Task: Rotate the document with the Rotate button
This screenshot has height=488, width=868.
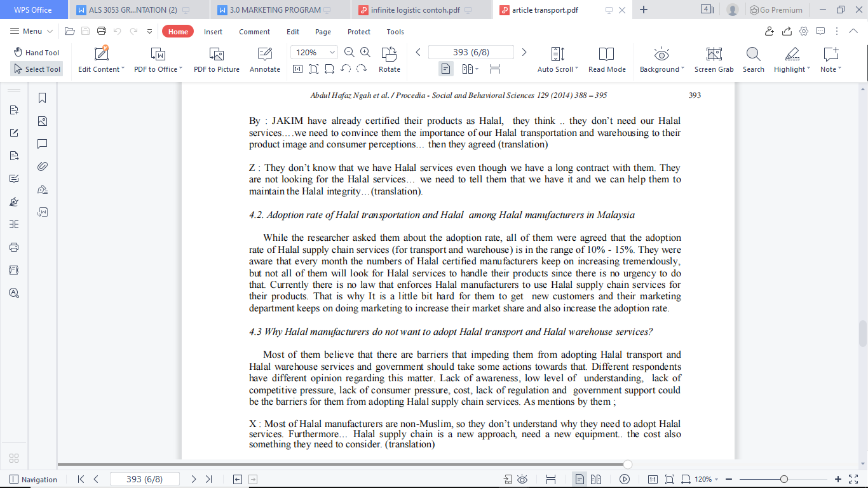Action: click(x=390, y=60)
